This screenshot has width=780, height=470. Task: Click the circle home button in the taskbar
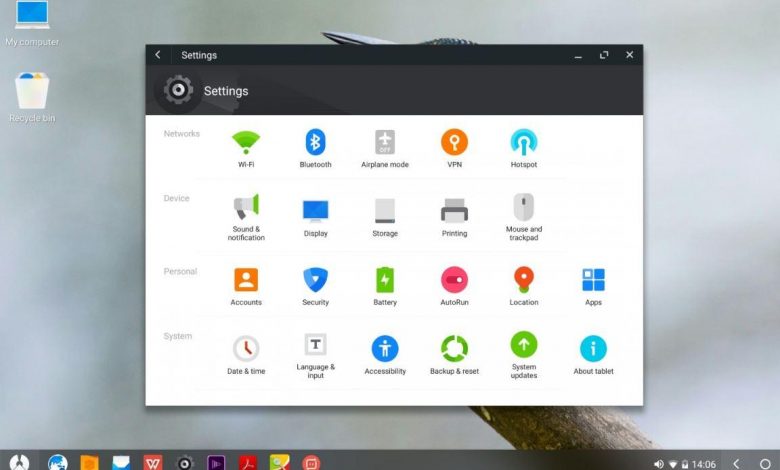tap(765, 464)
